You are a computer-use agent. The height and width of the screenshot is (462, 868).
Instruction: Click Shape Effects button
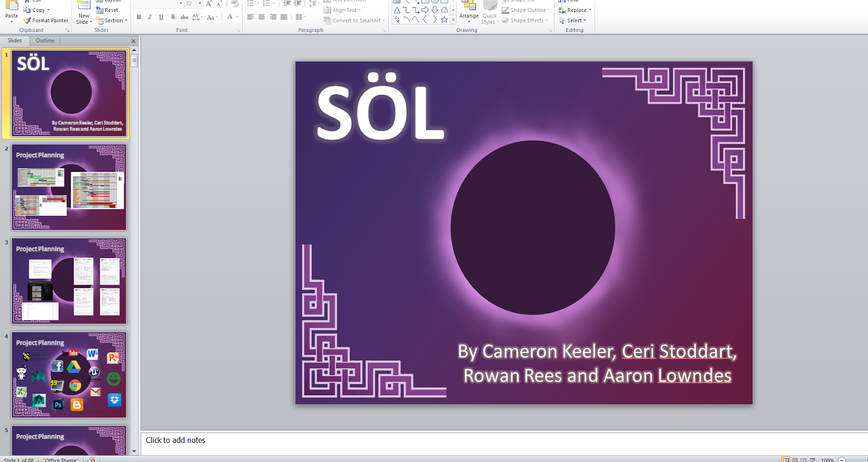pyautogui.click(x=525, y=21)
